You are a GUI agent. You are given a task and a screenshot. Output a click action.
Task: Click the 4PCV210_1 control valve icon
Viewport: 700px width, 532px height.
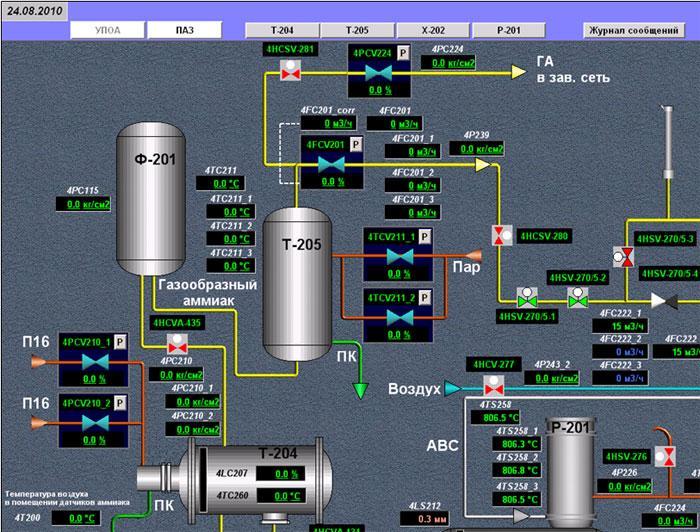94,362
